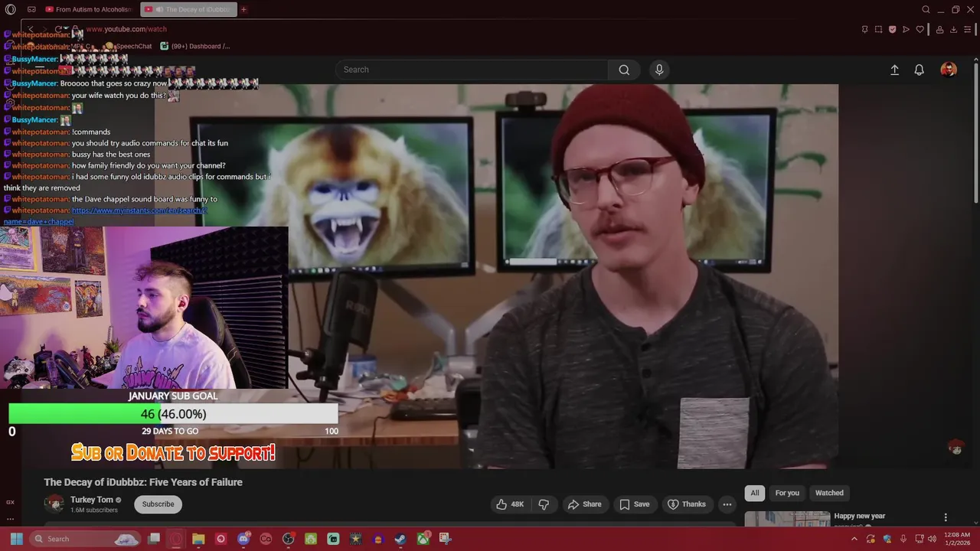This screenshot has height=551, width=980.
Task: Start voice search with microphone icon
Action: point(659,70)
